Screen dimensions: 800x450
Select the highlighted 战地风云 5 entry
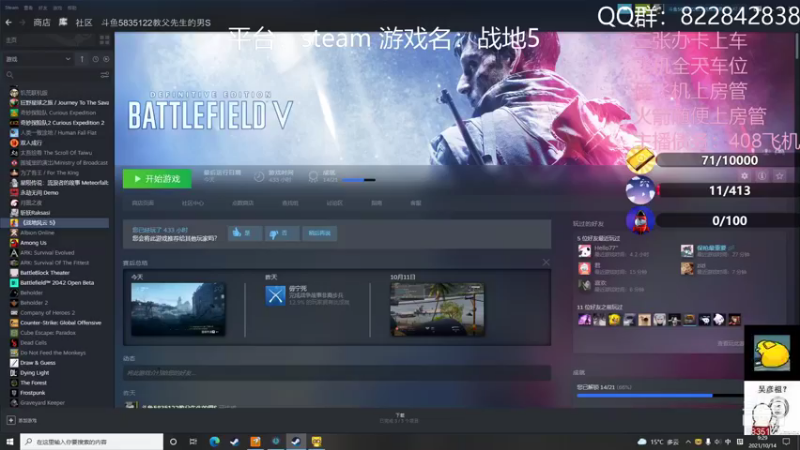pos(55,222)
